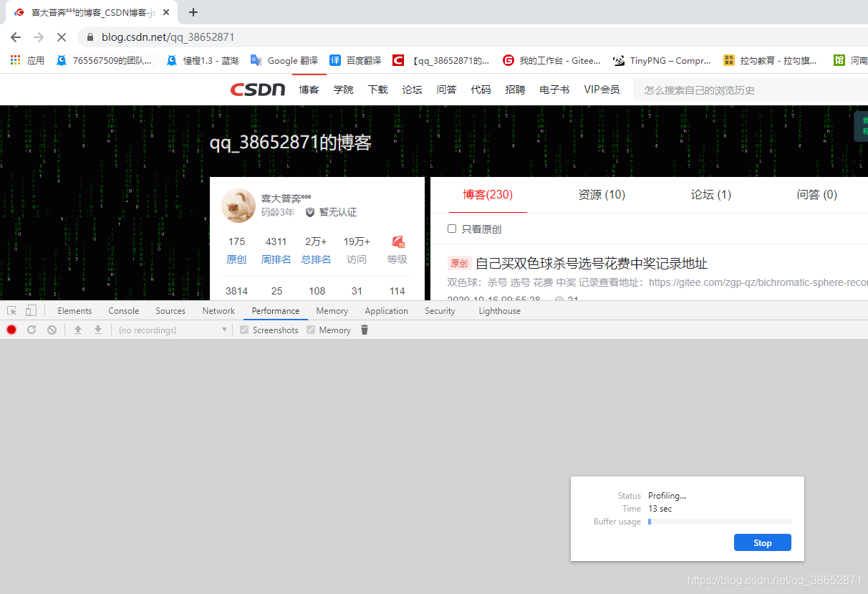Switch to 问答 (0) tab

(x=817, y=195)
